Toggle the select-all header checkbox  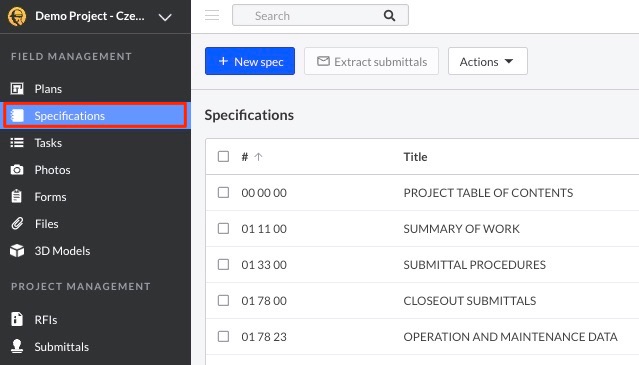click(223, 156)
